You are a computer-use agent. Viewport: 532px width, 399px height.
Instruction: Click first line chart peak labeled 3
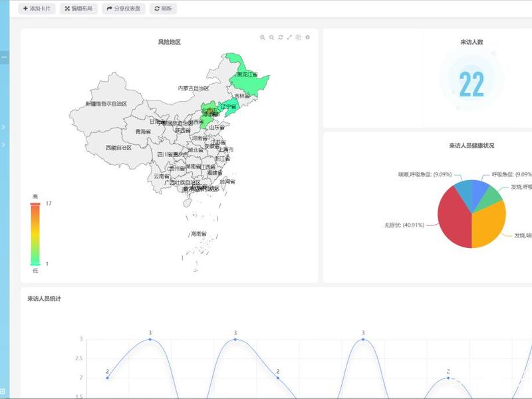pyautogui.click(x=150, y=339)
